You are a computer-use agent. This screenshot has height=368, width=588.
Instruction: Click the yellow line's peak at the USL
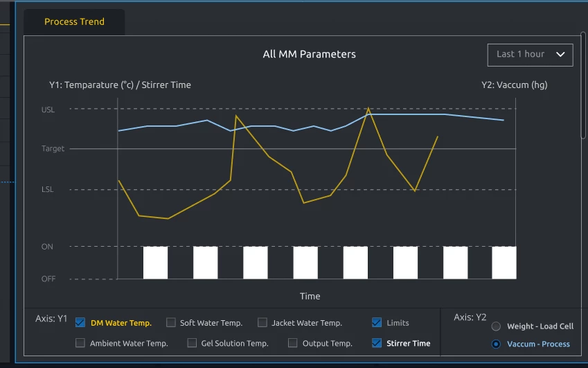368,109
